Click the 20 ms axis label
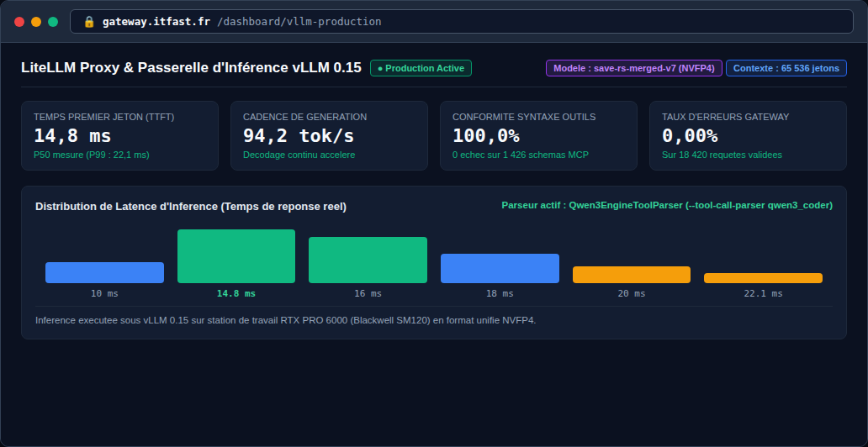 pos(632,294)
